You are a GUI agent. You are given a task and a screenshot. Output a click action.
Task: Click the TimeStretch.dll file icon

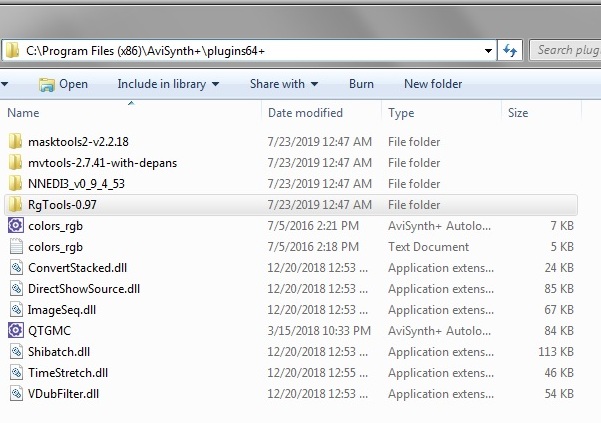tap(16, 372)
